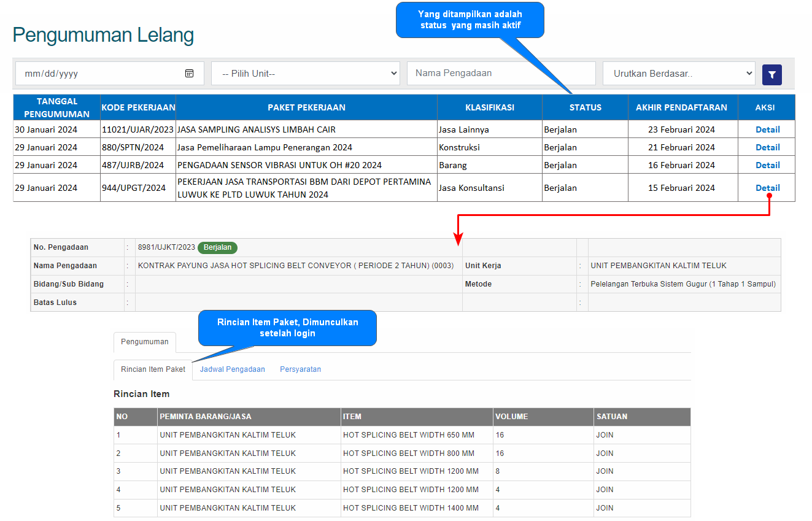Open the Urutkan Berdasar sort dropdown
Screen dimensions: 812x521
tap(678, 74)
